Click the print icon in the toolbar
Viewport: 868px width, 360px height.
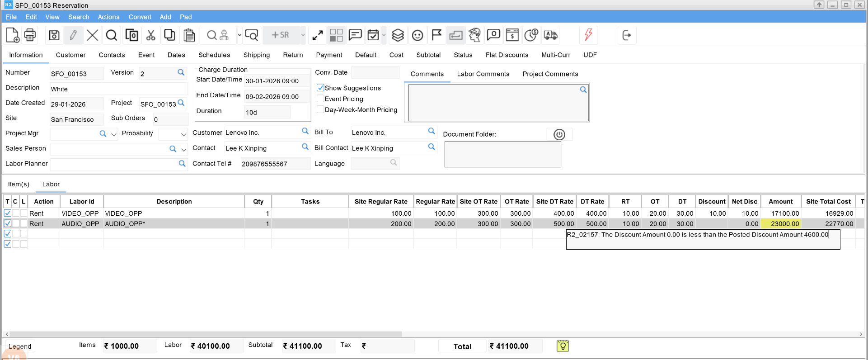point(30,35)
